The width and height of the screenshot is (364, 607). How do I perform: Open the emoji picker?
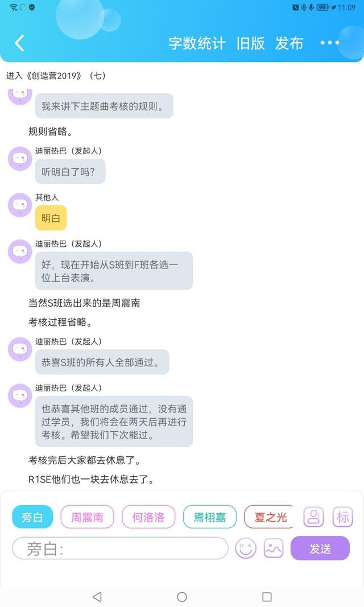pyautogui.click(x=246, y=548)
